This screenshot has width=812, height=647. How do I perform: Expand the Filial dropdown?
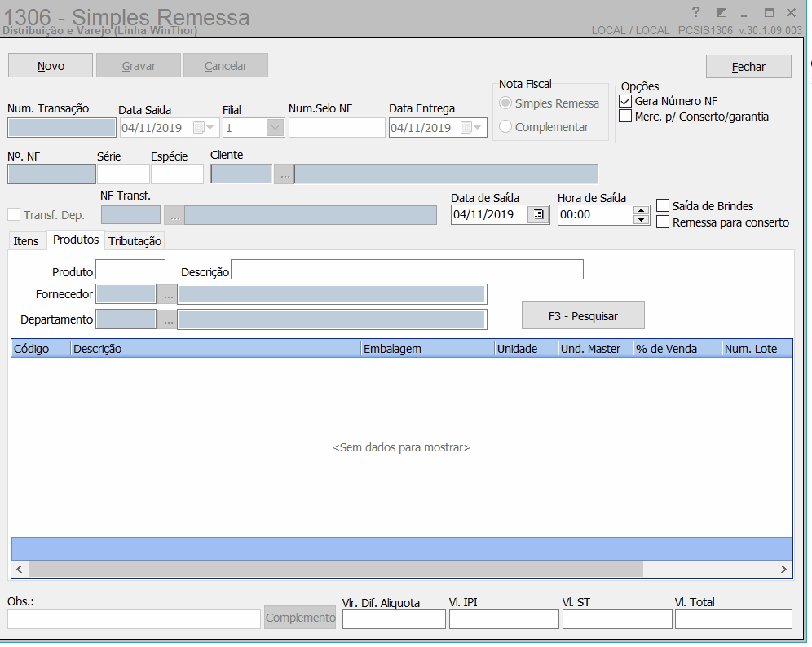(275, 128)
